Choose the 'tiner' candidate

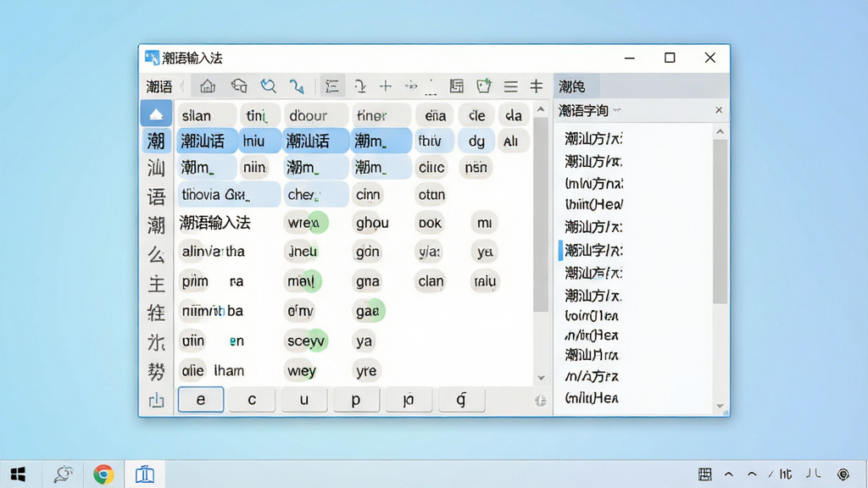tap(381, 115)
